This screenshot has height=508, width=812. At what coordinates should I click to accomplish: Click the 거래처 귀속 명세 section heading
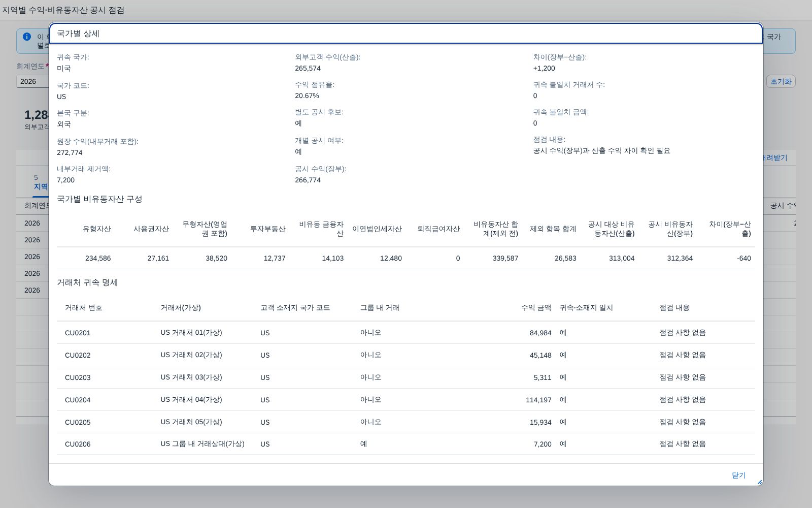pos(87,282)
